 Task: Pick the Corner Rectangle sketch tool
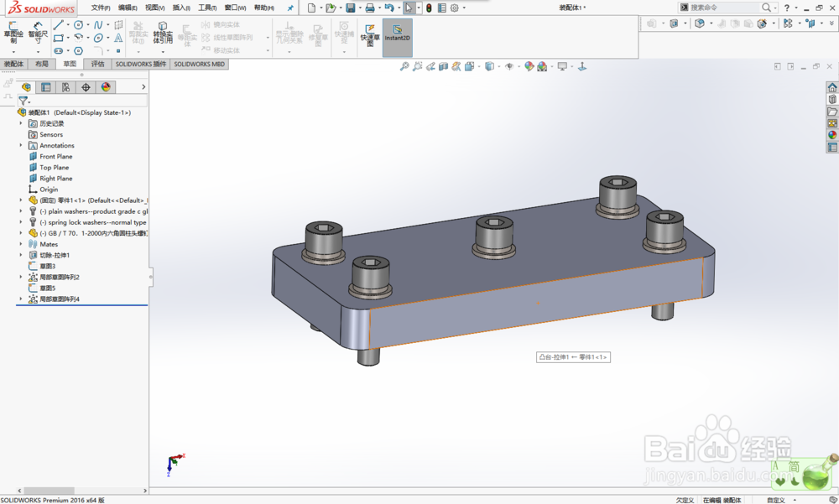pyautogui.click(x=59, y=38)
